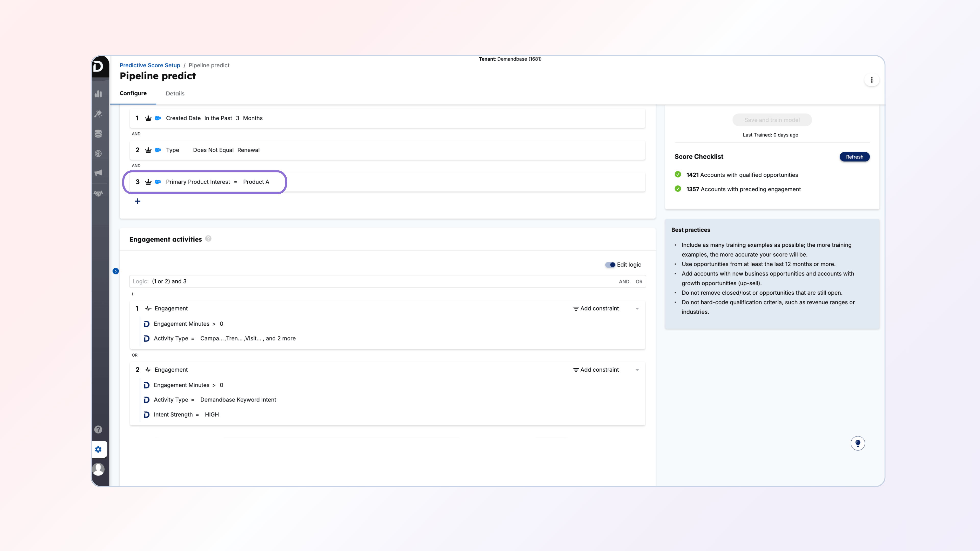Image resolution: width=980 pixels, height=551 pixels.
Task: Click the lightbulb tips icon
Action: coord(857,443)
